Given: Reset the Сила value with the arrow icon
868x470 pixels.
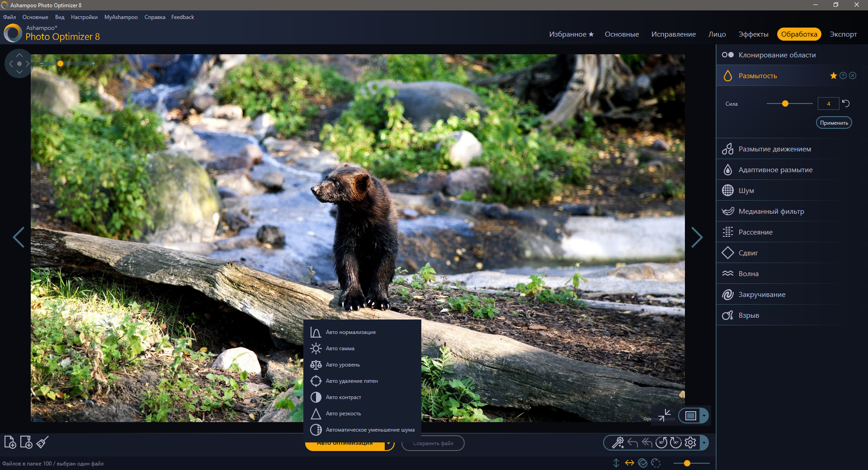Looking at the screenshot, I should click(x=846, y=103).
